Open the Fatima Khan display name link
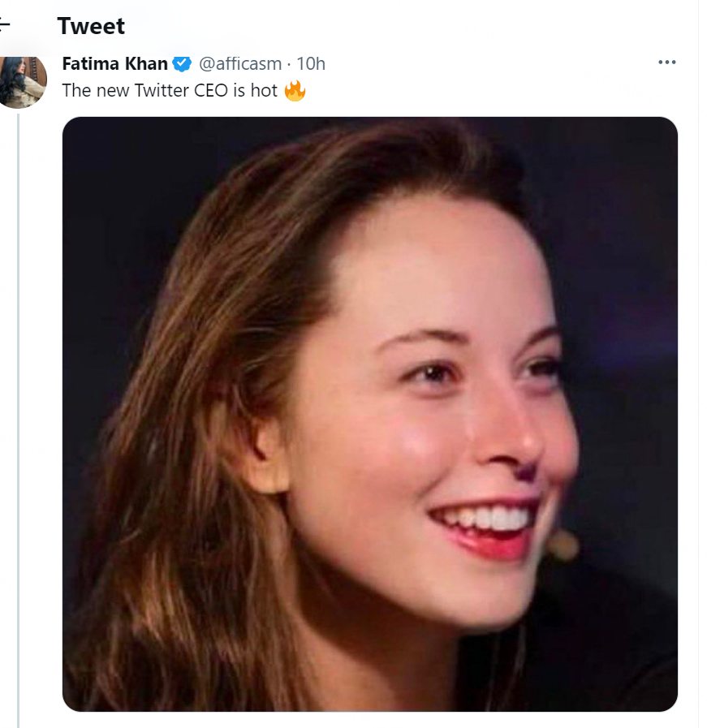The image size is (707, 728). (x=114, y=64)
